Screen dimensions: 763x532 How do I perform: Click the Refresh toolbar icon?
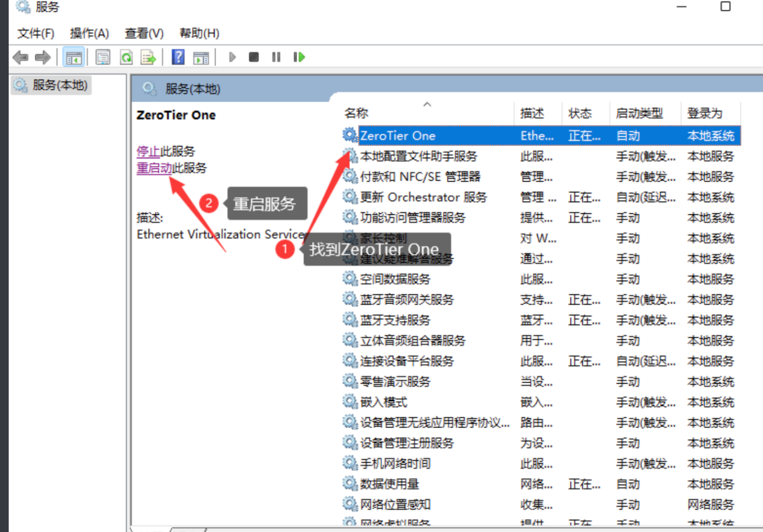(x=126, y=57)
